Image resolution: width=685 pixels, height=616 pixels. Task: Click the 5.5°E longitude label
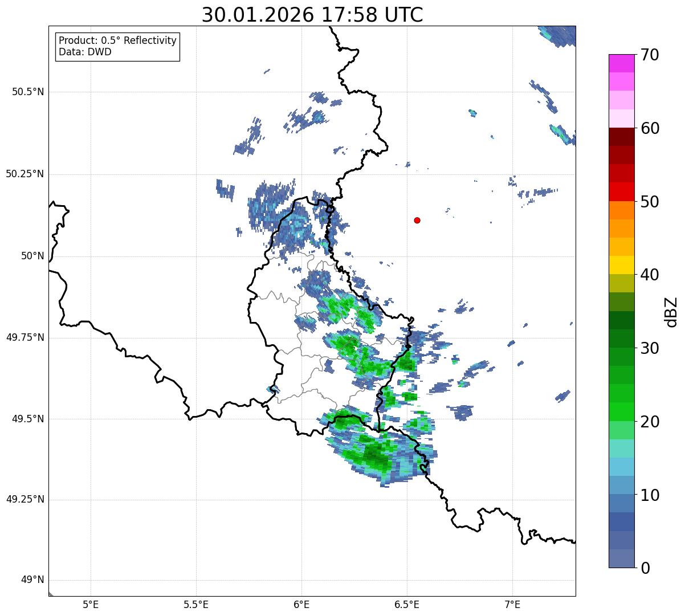coord(197,604)
